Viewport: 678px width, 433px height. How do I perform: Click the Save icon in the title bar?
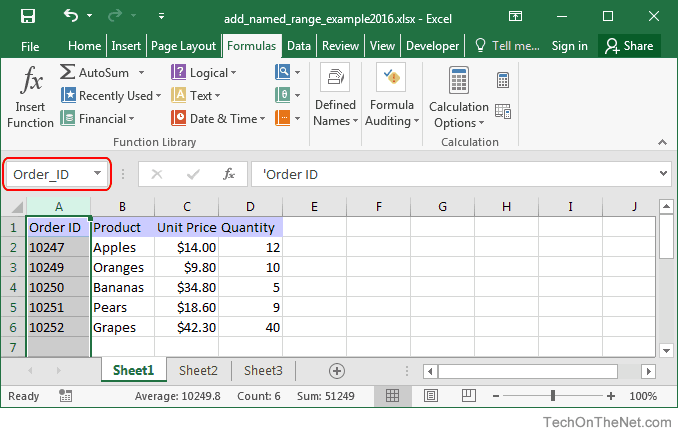click(x=28, y=16)
